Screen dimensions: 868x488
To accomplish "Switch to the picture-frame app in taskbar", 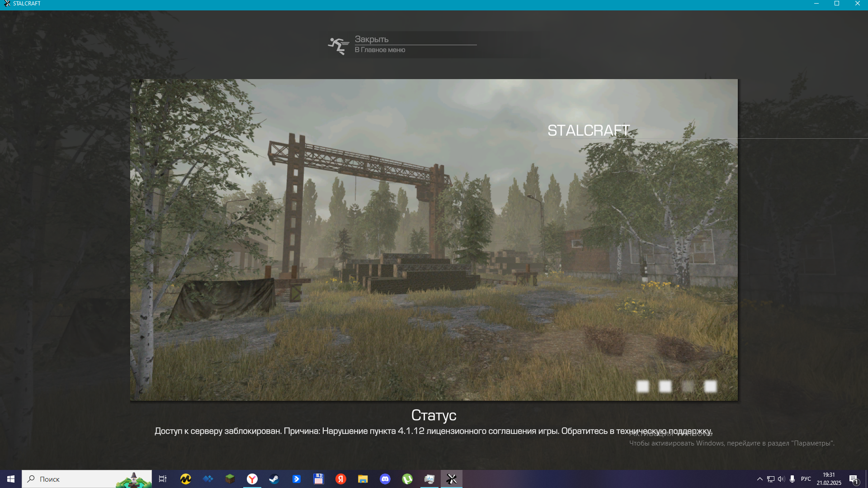I will point(429,479).
